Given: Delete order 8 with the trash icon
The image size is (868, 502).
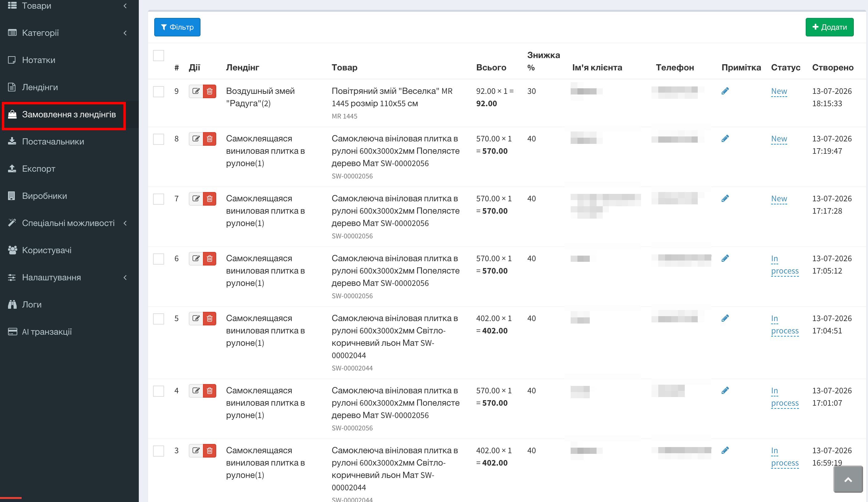Looking at the screenshot, I should point(209,139).
